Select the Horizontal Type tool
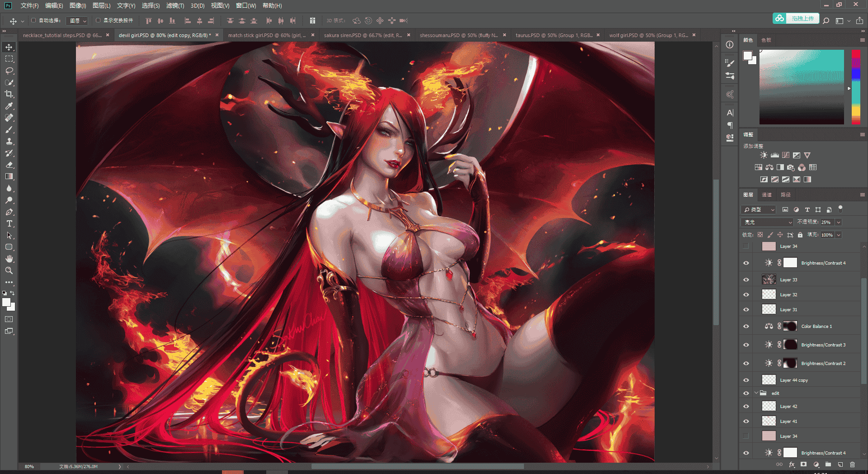This screenshot has height=474, width=868. [9, 224]
